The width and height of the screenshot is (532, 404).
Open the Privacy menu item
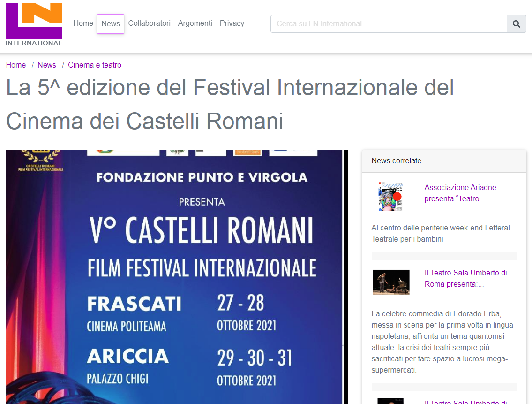coord(232,23)
